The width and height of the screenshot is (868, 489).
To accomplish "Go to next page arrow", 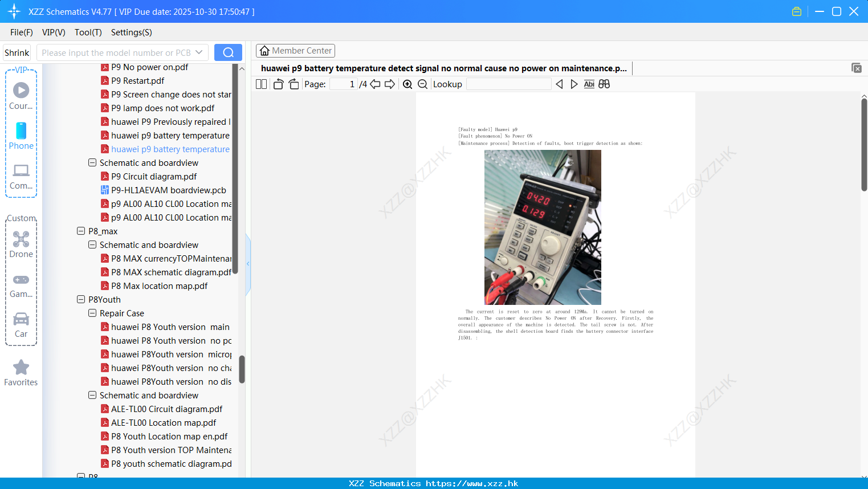I will coord(390,84).
